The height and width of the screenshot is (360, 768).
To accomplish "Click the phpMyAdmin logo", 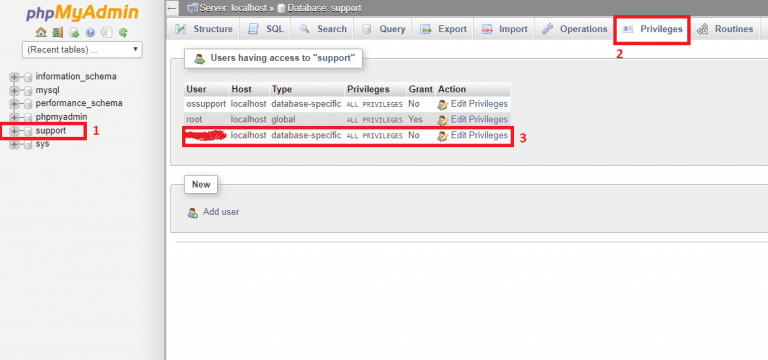I will point(82,13).
